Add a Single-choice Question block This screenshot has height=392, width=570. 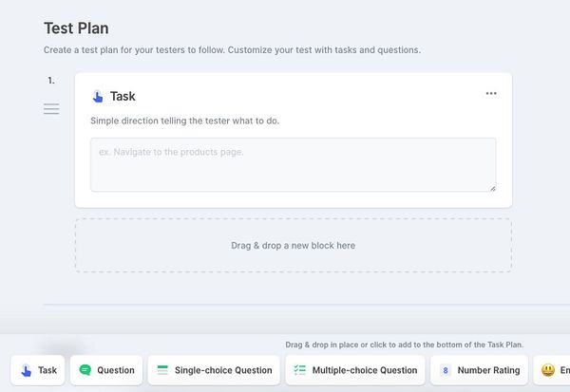pos(214,370)
